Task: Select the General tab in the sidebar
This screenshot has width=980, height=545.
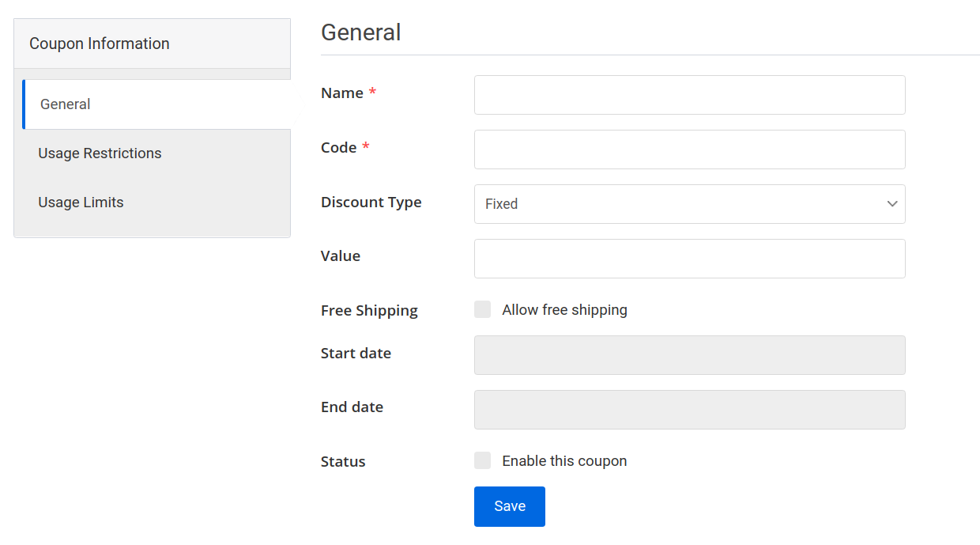Action: [65, 104]
